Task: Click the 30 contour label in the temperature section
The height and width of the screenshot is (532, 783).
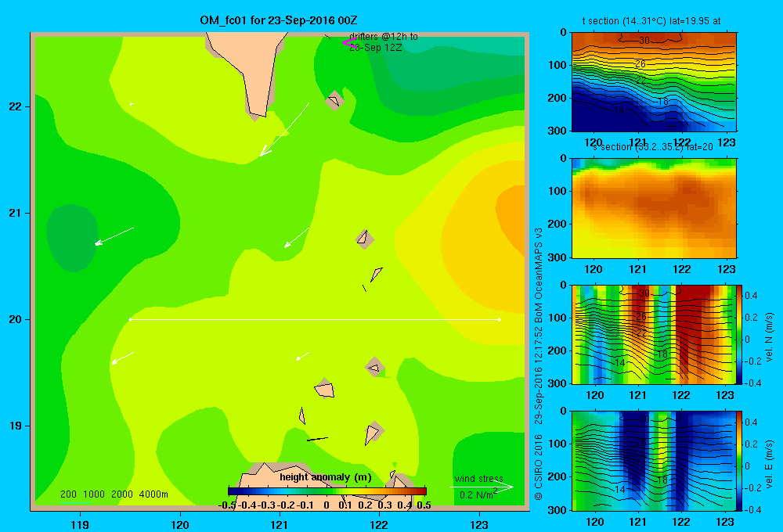Action: 644,41
